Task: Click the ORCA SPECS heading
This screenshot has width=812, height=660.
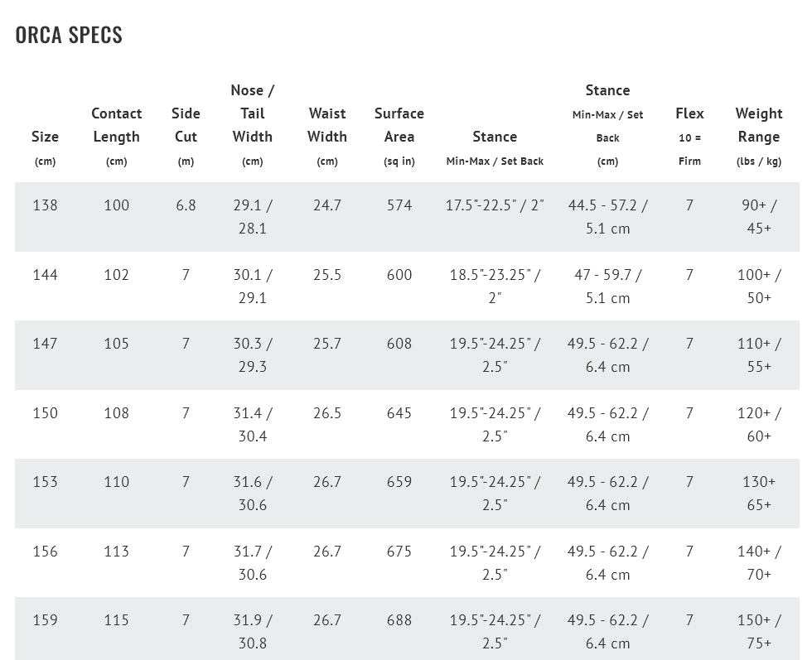Action: click(69, 36)
